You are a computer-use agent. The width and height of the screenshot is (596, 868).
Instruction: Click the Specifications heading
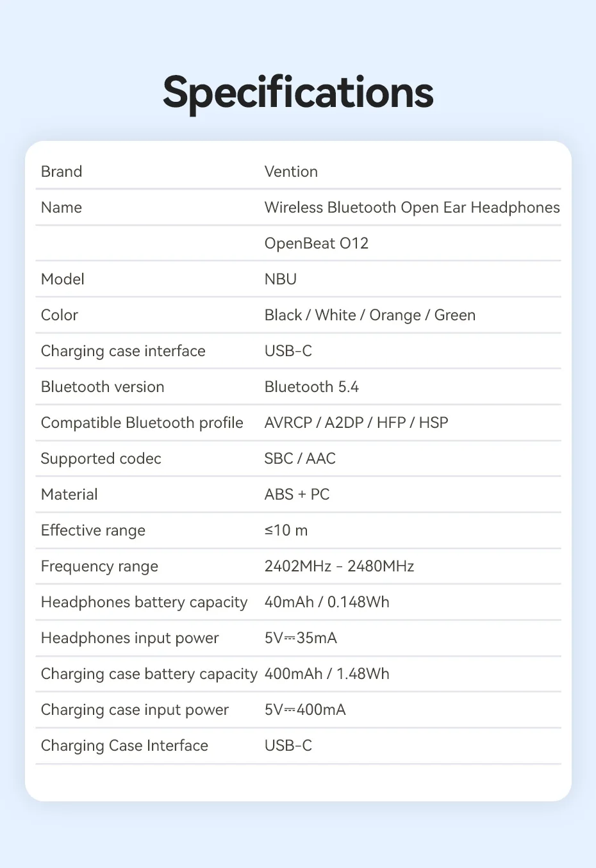(x=298, y=92)
